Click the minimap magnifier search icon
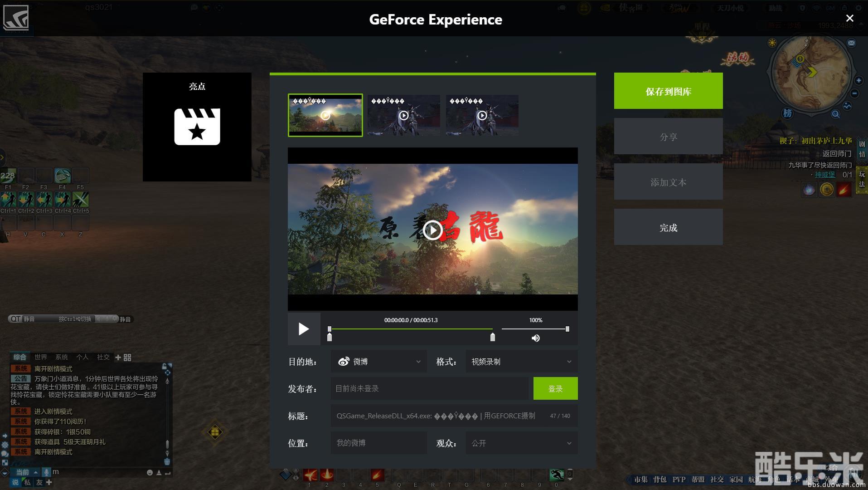The image size is (868, 490). [x=835, y=114]
